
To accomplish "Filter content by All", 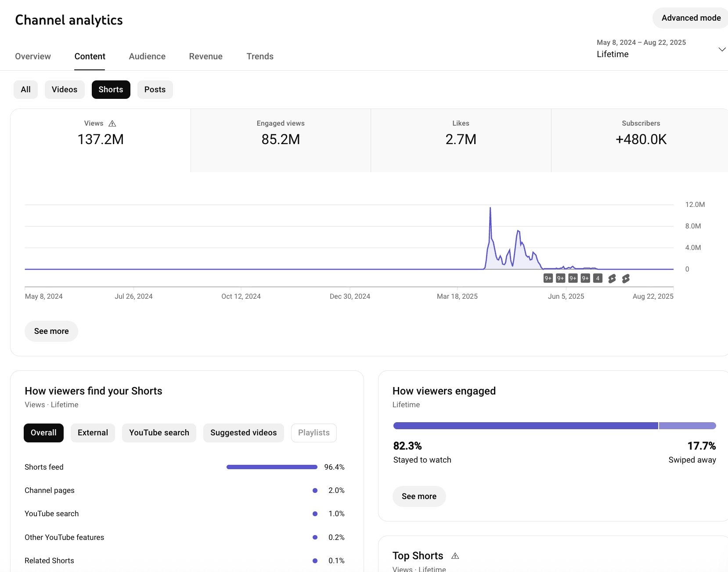I will [26, 90].
